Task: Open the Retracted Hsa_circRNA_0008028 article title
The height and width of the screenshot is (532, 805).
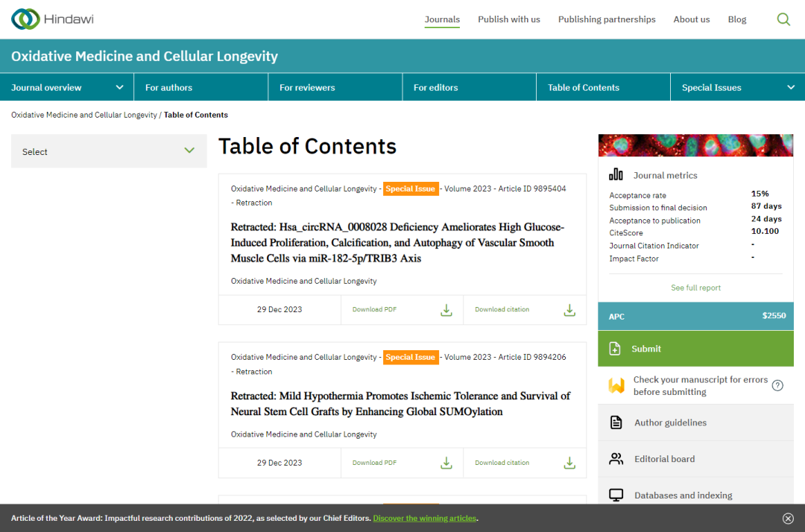Action: 397,243
